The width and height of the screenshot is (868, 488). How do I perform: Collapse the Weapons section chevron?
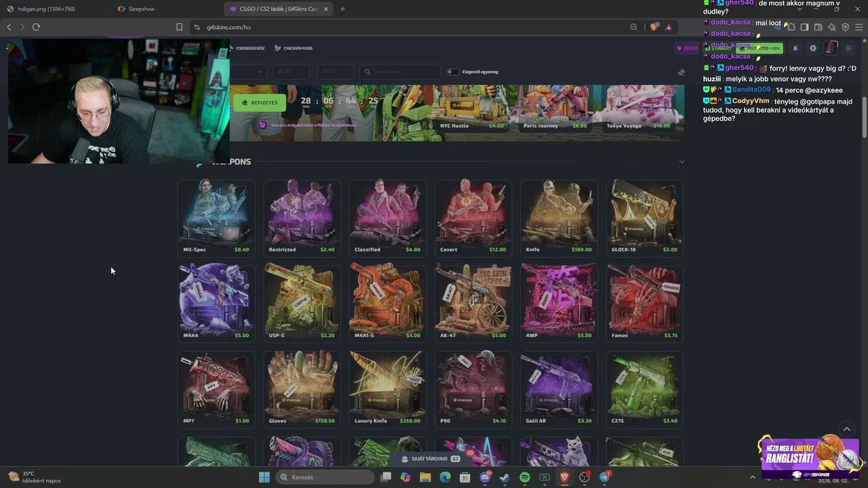tap(682, 161)
